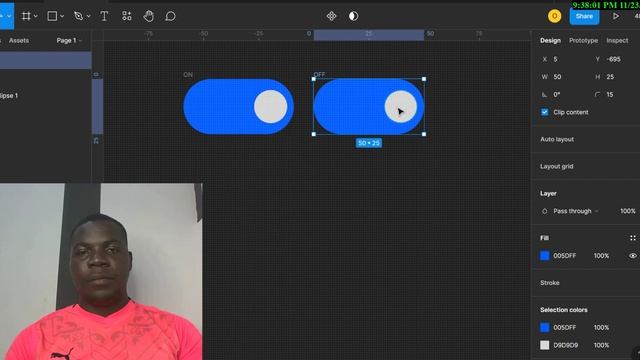Click the OFF frame label
The height and width of the screenshot is (360, 640).
pyautogui.click(x=319, y=75)
